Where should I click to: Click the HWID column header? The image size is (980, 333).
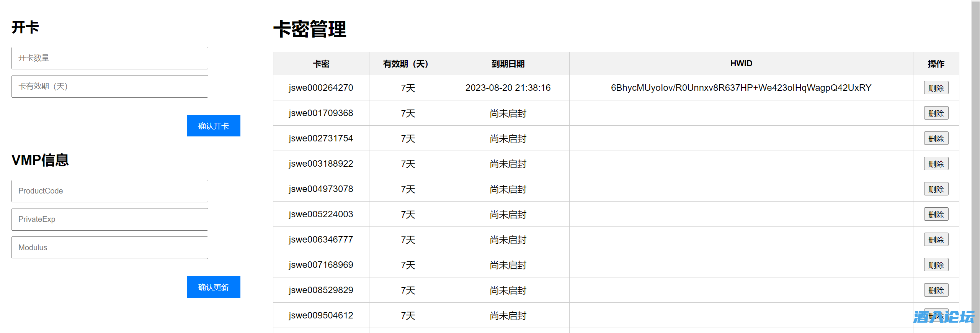tap(741, 64)
